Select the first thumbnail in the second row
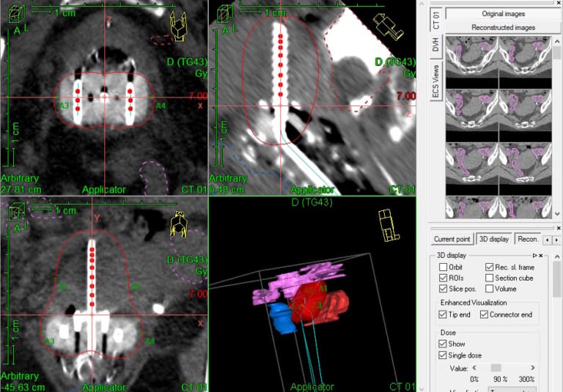The image size is (563, 392). click(x=472, y=109)
